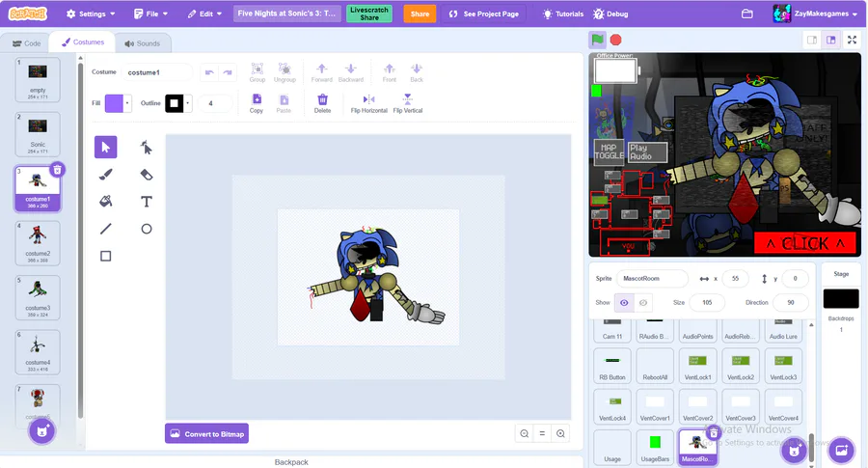Image resolution: width=868 pixels, height=468 pixels.
Task: Switch to the Costumes tab
Action: 83,42
